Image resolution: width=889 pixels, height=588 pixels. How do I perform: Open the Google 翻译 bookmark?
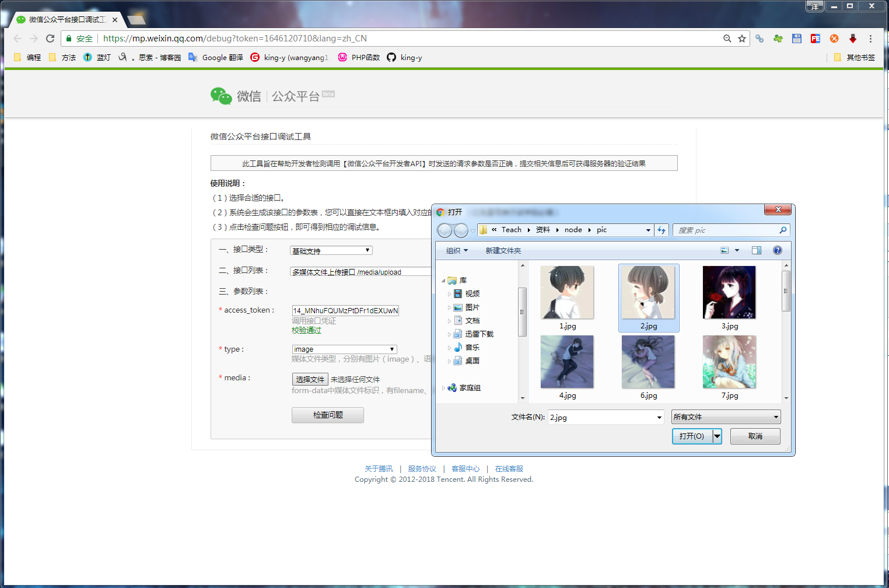pos(216,57)
